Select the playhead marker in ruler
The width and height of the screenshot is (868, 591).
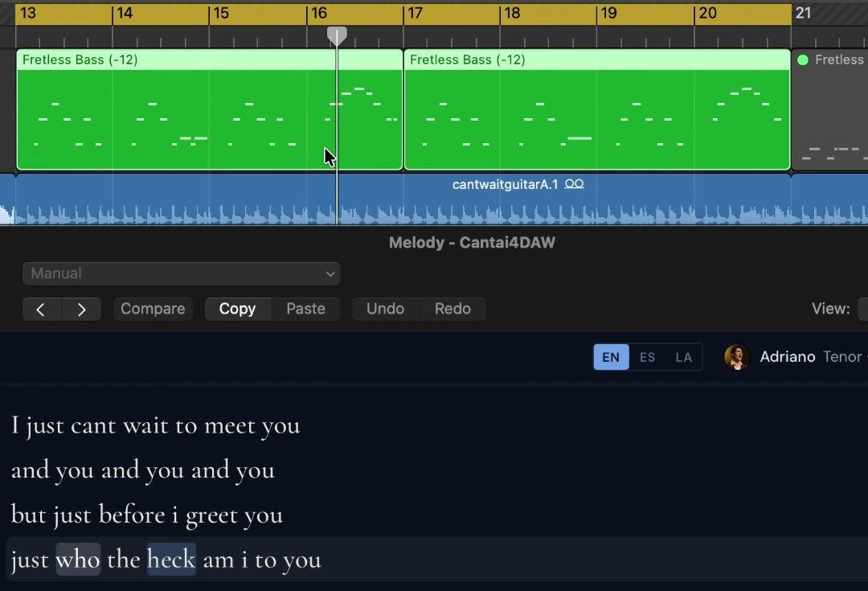click(x=337, y=36)
